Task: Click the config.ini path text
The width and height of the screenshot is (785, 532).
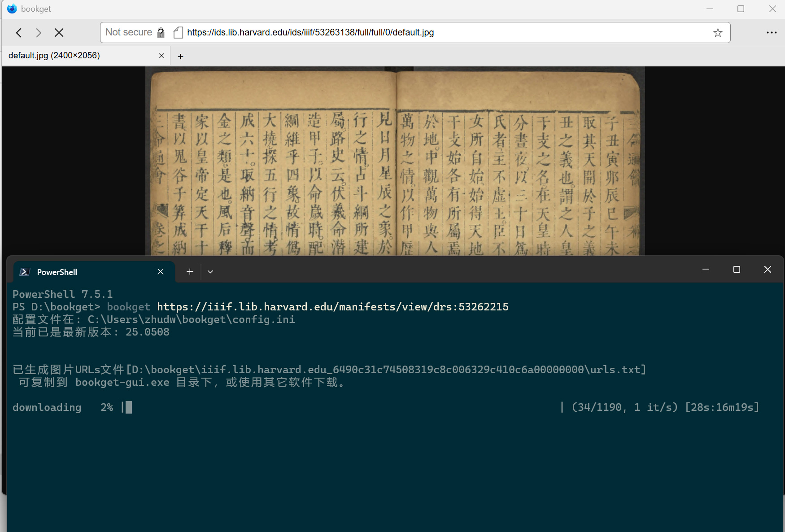Action: tap(191, 319)
